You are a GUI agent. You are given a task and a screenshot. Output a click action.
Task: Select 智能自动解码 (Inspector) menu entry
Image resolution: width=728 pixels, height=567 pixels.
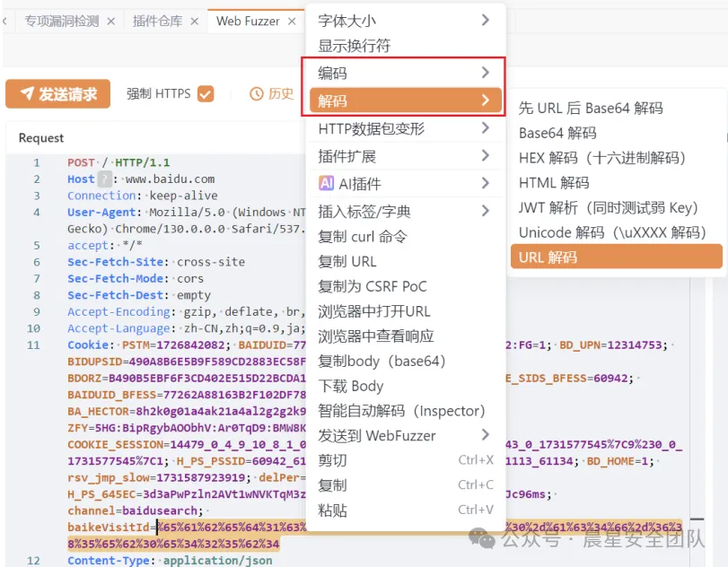tap(401, 411)
